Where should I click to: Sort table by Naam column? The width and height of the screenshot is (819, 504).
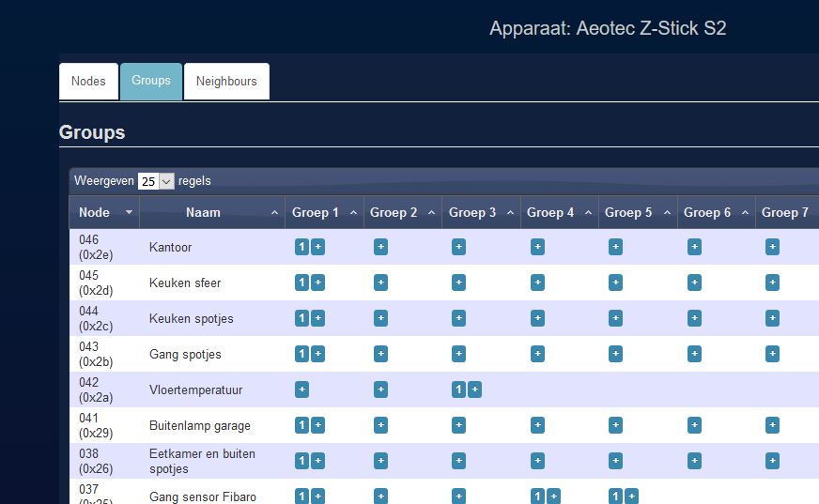pos(203,213)
